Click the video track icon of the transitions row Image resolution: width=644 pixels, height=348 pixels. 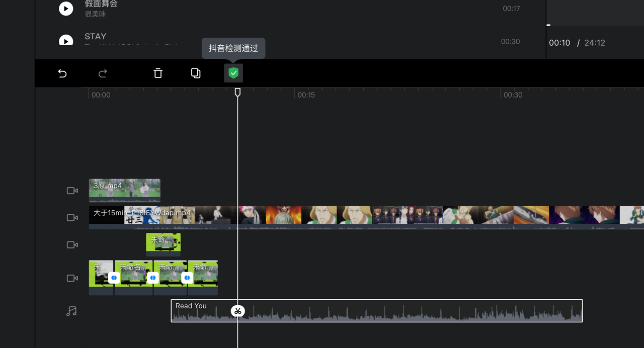[x=72, y=278]
